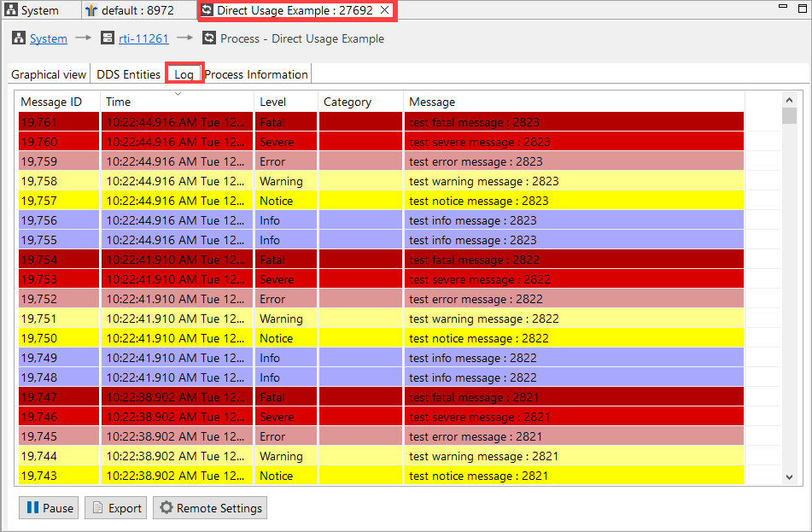
Task: Sort by the Time column header
Action: pos(177,102)
